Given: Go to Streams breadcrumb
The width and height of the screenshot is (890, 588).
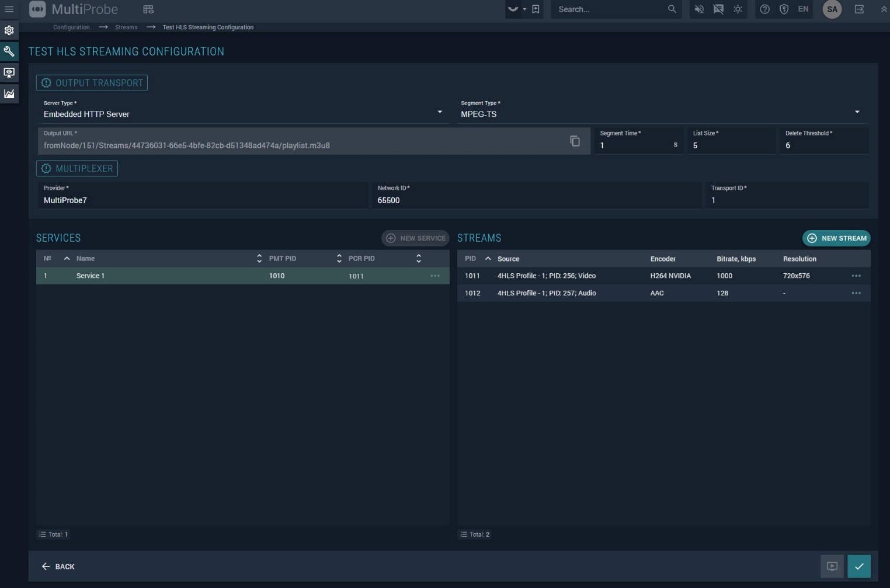Looking at the screenshot, I should click(x=126, y=27).
